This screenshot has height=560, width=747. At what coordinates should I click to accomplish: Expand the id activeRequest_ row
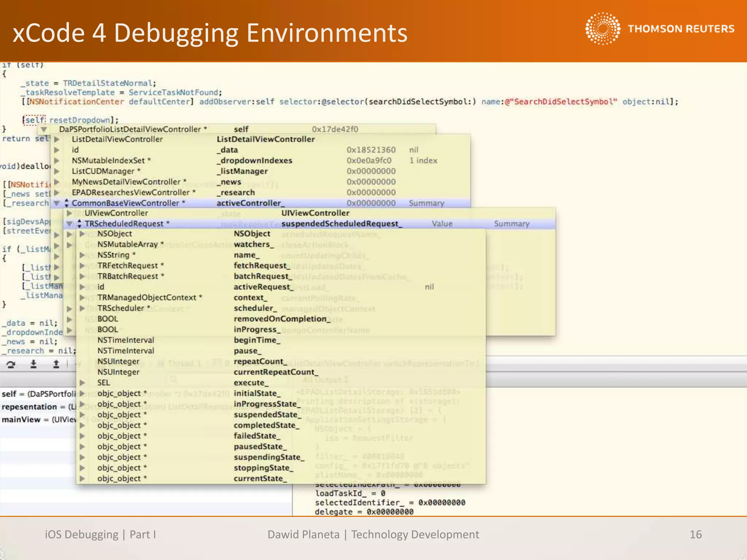point(82,287)
